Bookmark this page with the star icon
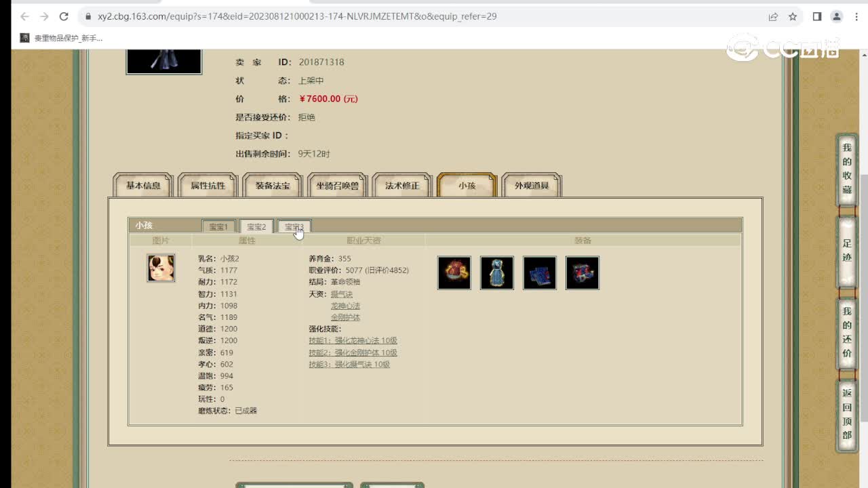 [x=793, y=16]
